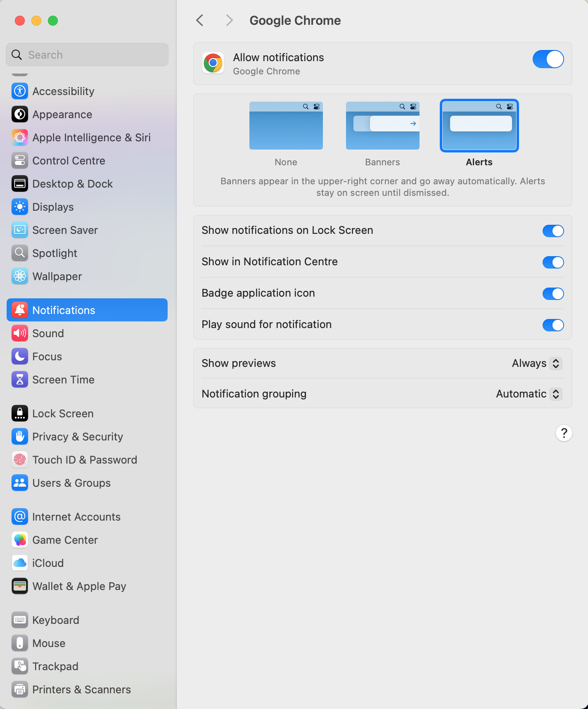Click the Focus label in sidebar
Viewport: 588px width, 709px height.
tap(47, 357)
